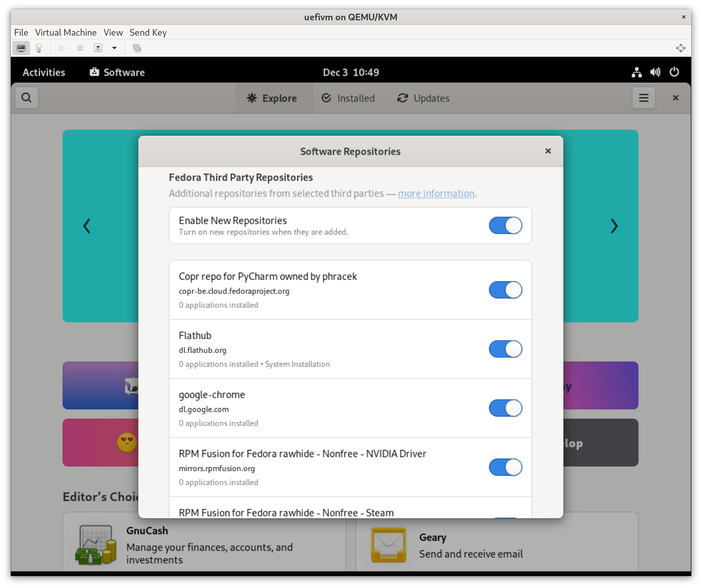The width and height of the screenshot is (702, 588).
Task: Turn off the Flathub repository
Action: click(x=505, y=349)
